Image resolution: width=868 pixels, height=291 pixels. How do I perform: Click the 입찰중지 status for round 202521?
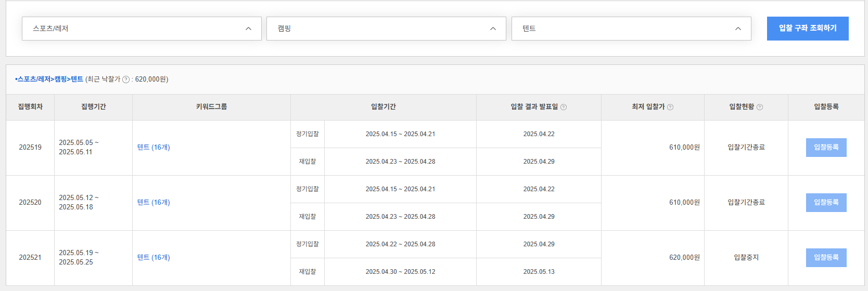tap(746, 258)
